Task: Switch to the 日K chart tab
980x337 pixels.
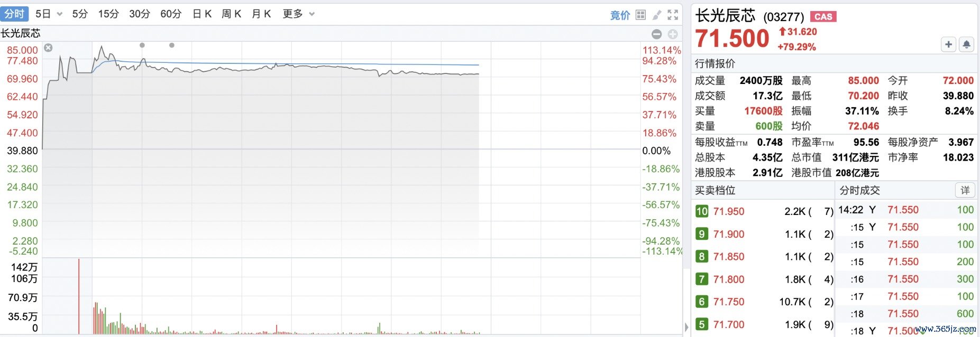Action: tap(202, 14)
